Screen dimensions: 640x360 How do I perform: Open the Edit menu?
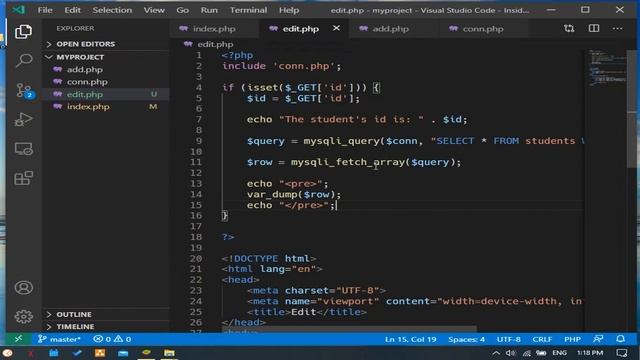pyautogui.click(x=72, y=10)
